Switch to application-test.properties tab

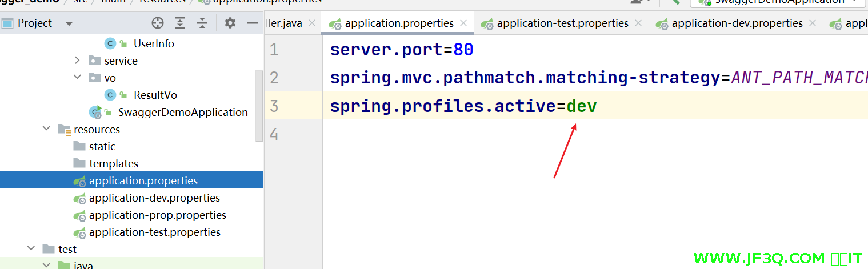(x=562, y=23)
